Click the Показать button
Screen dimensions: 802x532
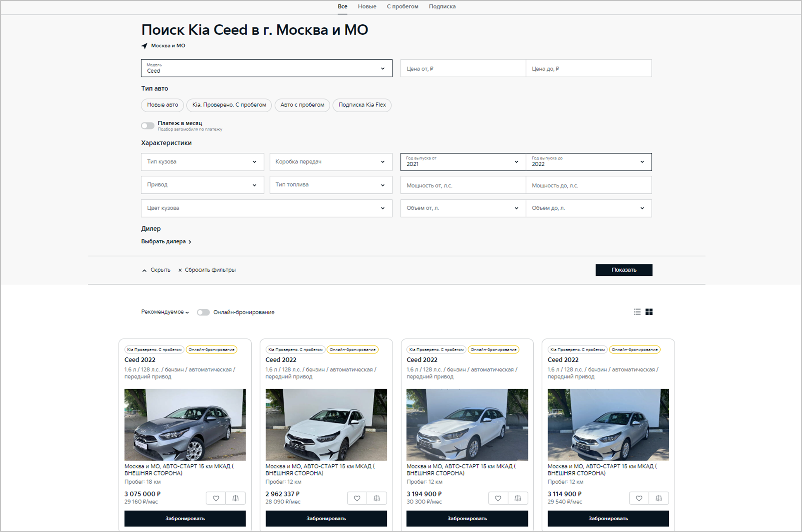624,270
